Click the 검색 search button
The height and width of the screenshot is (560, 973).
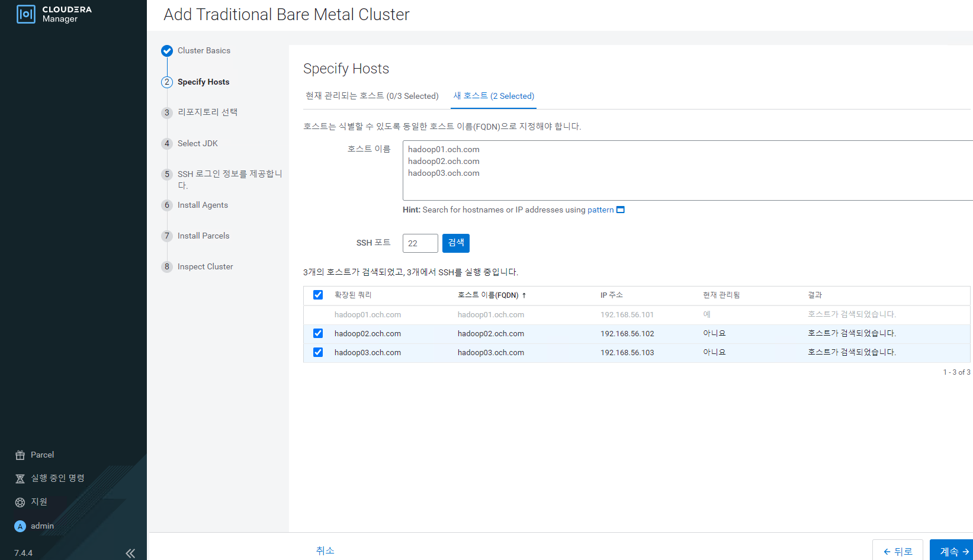point(456,243)
